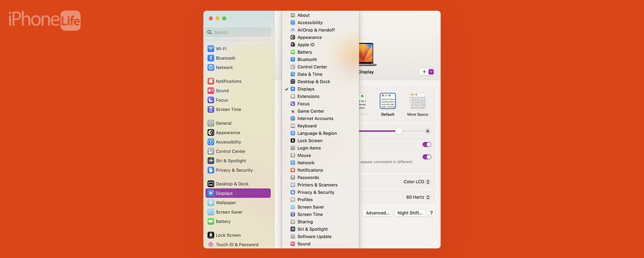Click the AirDrop & Handoff icon in the menu
The width and height of the screenshot is (644, 258).
pyautogui.click(x=293, y=30)
